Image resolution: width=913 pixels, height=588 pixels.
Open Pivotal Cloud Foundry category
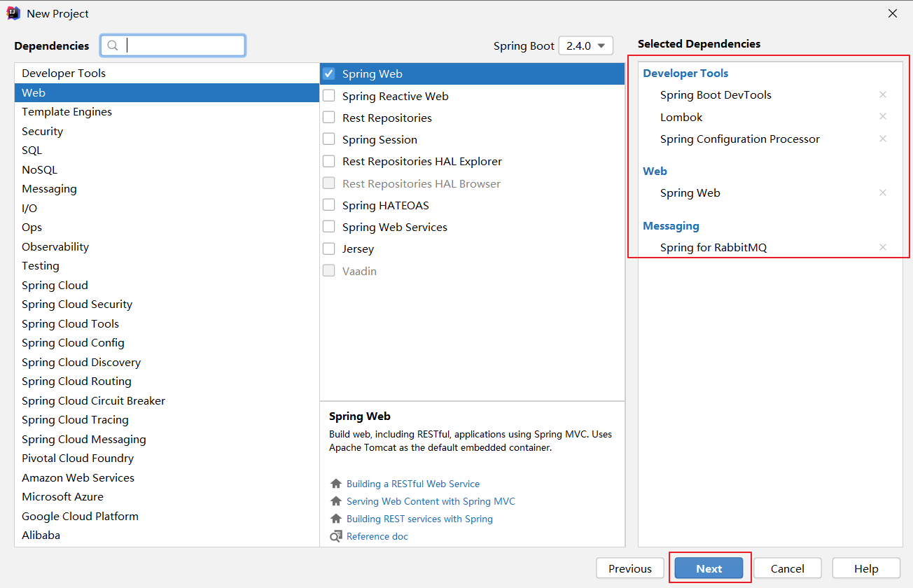coord(167,458)
